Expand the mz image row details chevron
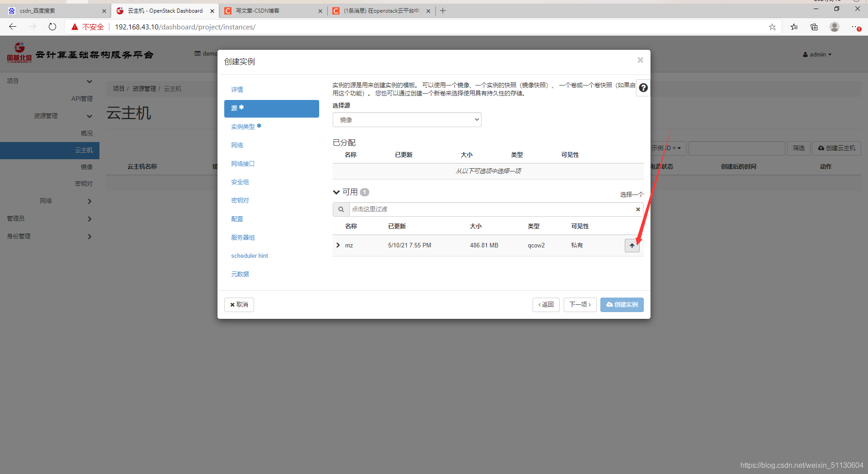The image size is (868, 474). (338, 245)
